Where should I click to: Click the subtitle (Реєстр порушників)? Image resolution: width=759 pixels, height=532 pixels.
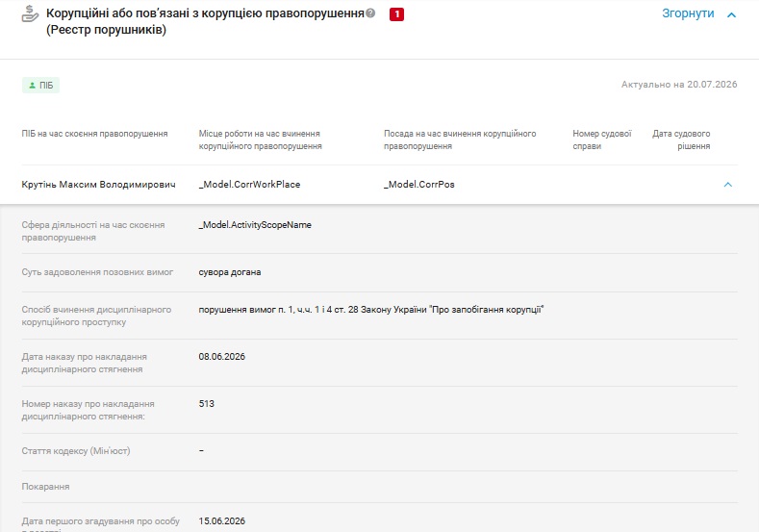[106, 30]
